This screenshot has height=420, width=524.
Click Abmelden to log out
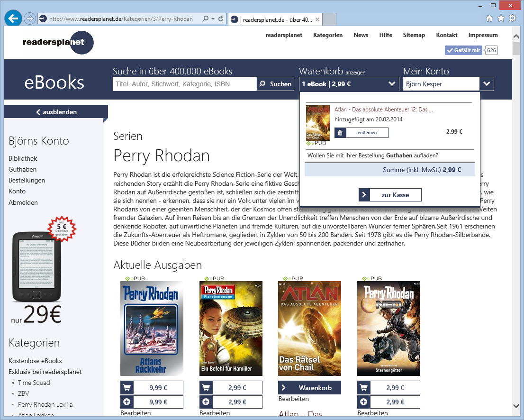tap(23, 202)
